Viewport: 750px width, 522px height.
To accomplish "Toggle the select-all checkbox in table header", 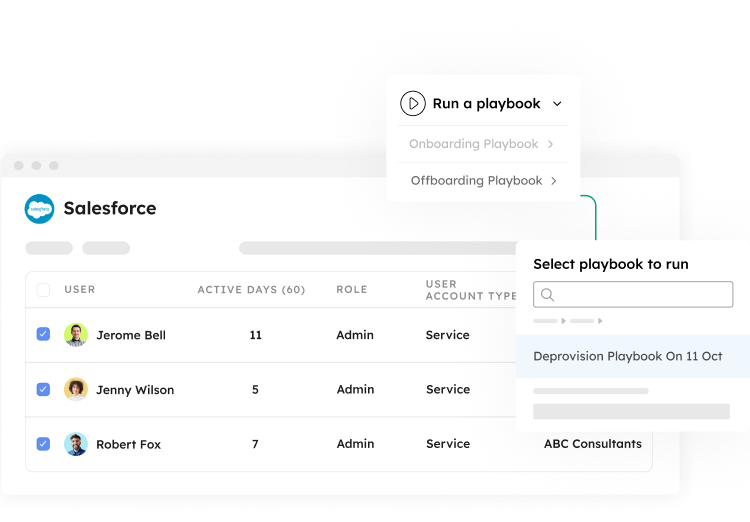I will click(x=43, y=289).
